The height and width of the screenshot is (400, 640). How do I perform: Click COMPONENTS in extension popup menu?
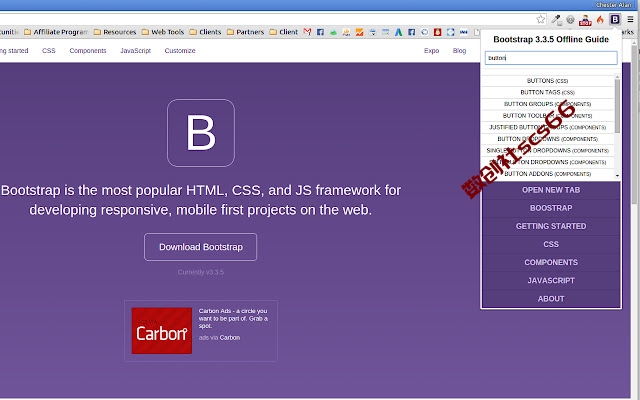click(x=551, y=262)
